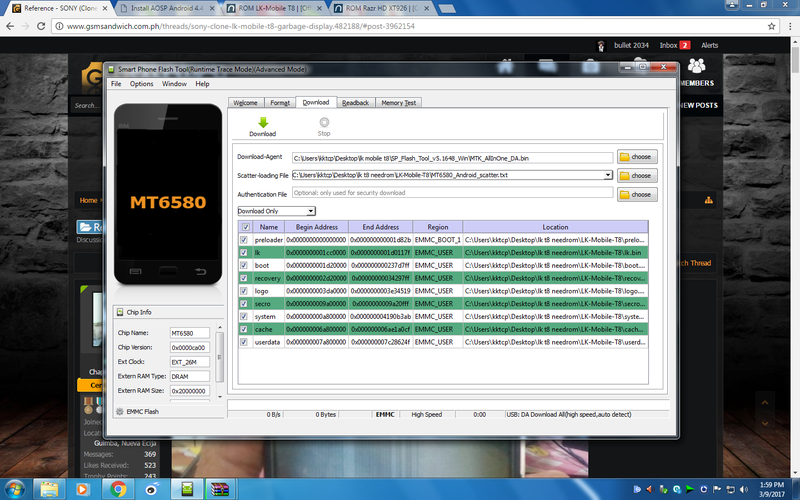This screenshot has height=500, width=800.
Task: Open the Window menu
Action: point(174,84)
